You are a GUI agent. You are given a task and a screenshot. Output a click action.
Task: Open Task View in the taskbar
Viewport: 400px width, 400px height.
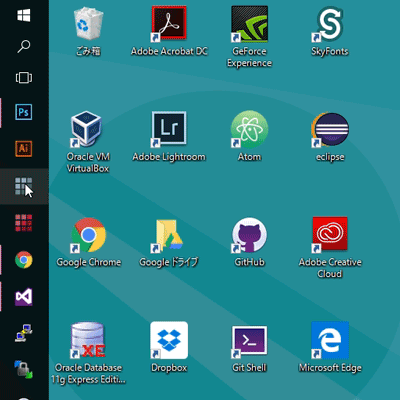pos(24,78)
